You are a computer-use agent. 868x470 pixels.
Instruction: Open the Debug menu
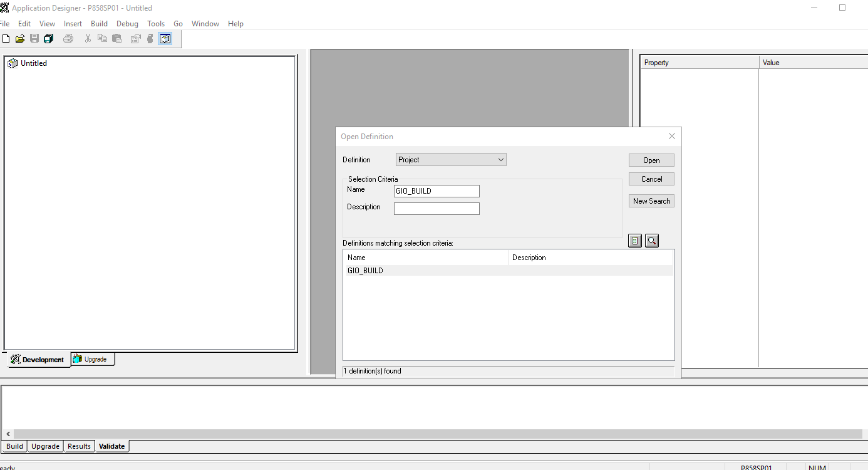tap(127, 24)
